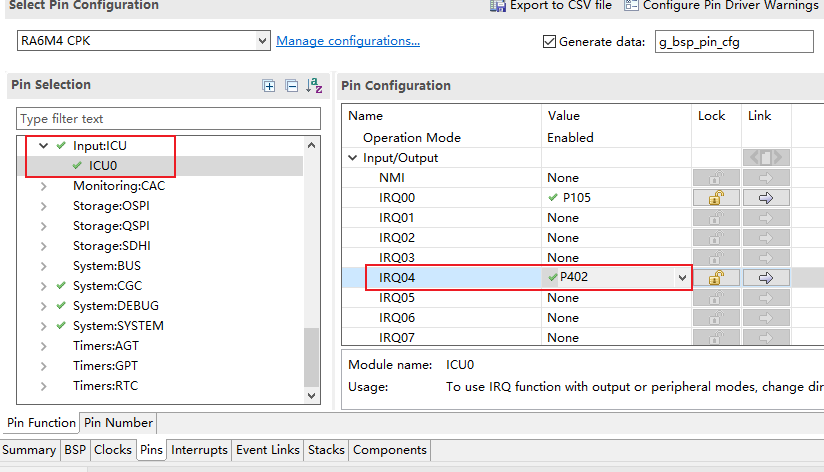This screenshot has height=472, width=824.
Task: Click the lock icon for IRQ00
Action: coord(715,198)
